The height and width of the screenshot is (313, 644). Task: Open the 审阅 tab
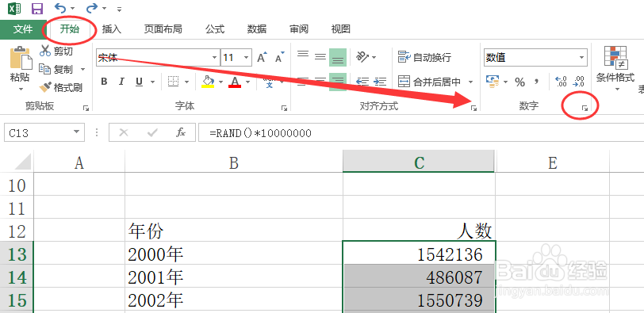pyautogui.click(x=298, y=29)
